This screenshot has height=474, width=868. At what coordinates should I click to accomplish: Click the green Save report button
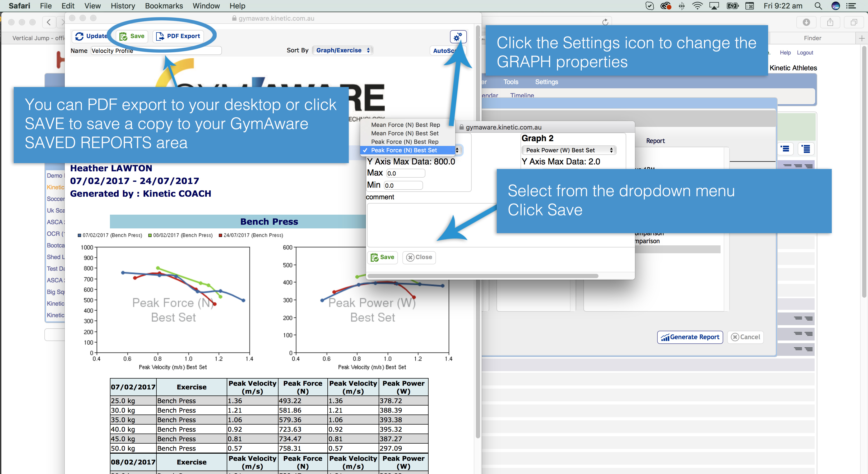pos(132,36)
